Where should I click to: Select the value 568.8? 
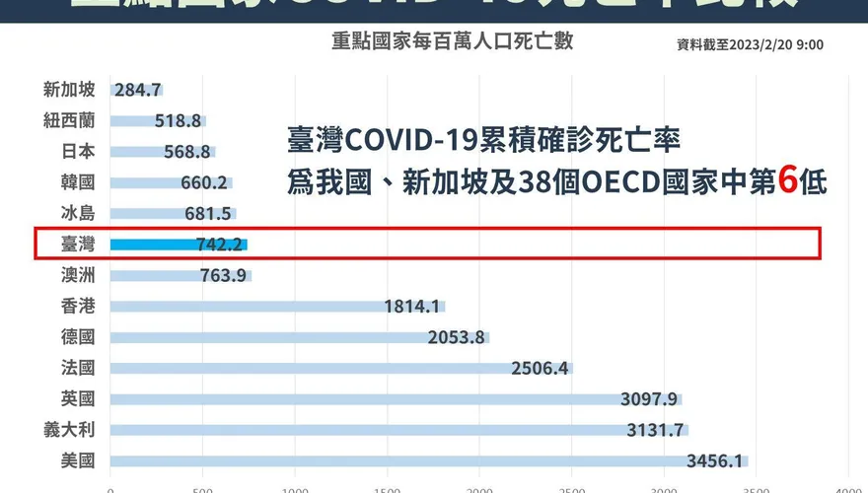[x=187, y=152]
